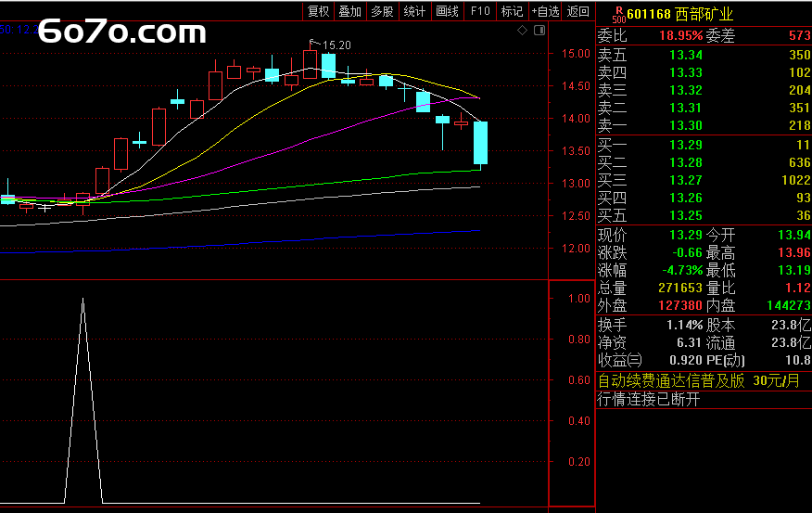Select 买二 price 13.28
The width and height of the screenshot is (812, 513).
coord(686,162)
